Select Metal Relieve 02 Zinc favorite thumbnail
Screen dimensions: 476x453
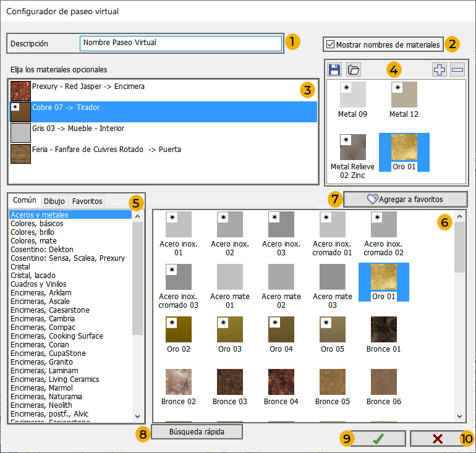352,147
